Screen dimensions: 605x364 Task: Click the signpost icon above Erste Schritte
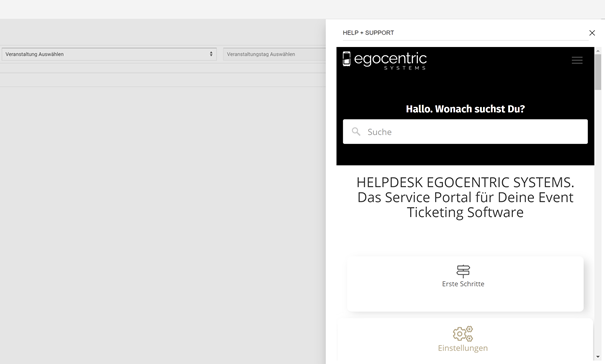click(x=463, y=271)
